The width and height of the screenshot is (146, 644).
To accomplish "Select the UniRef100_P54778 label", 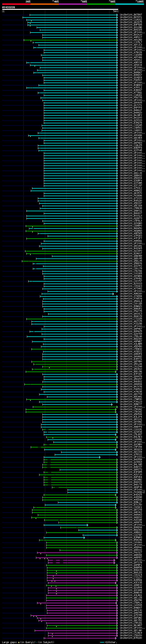I will click(x=131, y=98).
